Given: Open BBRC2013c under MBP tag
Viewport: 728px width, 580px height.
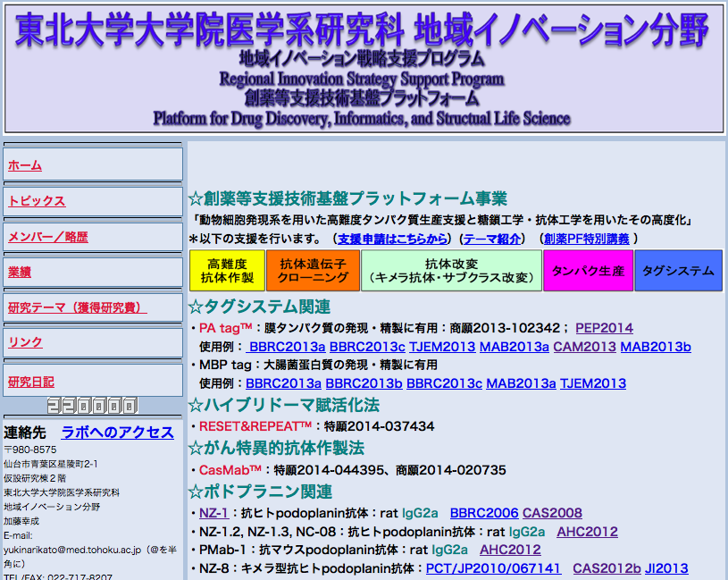Looking at the screenshot, I should pos(444,383).
